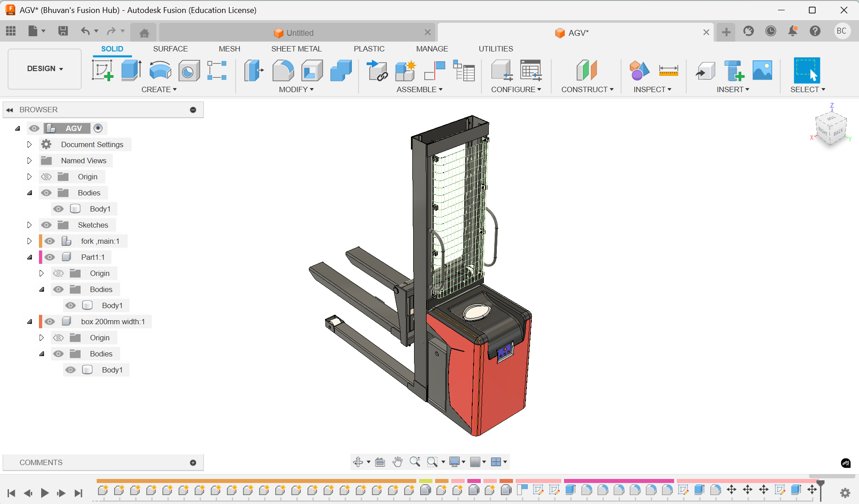
Task: Open the SHEET METAL tab
Action: click(296, 49)
